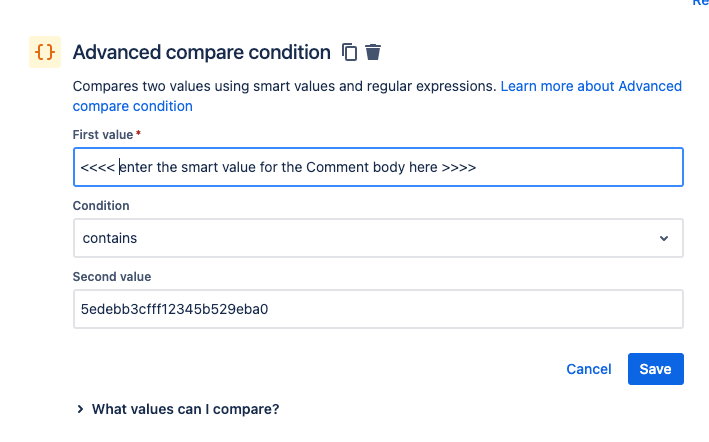709x442 pixels.
Task: Click the curly braces condition icon
Action: tap(45, 53)
